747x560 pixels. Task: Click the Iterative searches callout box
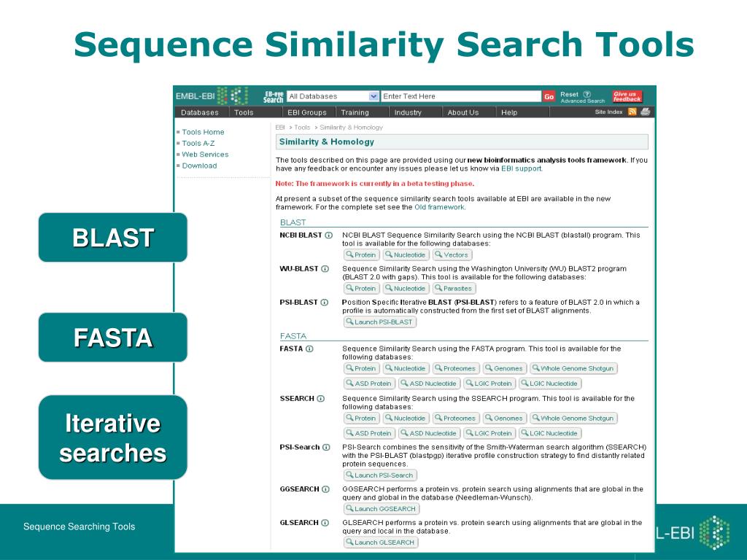[x=113, y=437]
